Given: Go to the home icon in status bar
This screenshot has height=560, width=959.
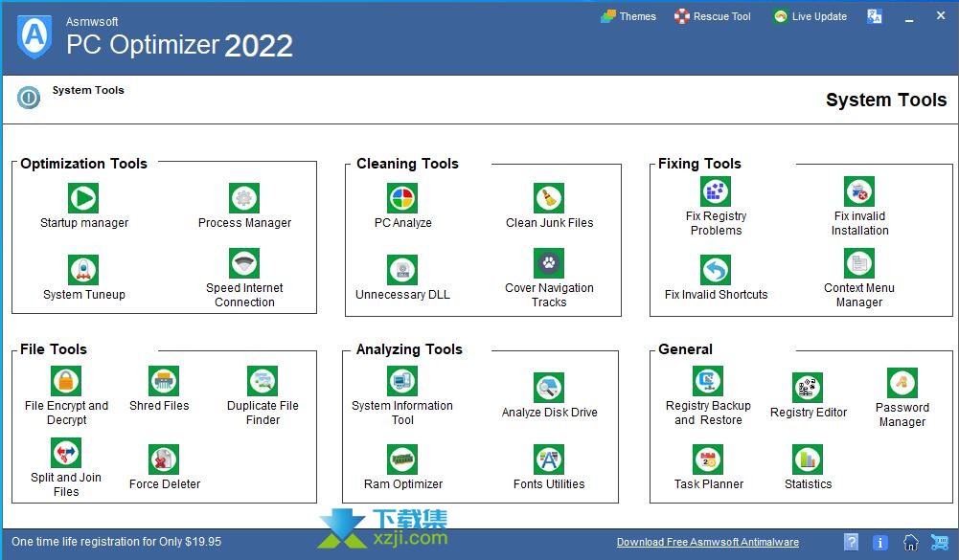Looking at the screenshot, I should point(911,542).
